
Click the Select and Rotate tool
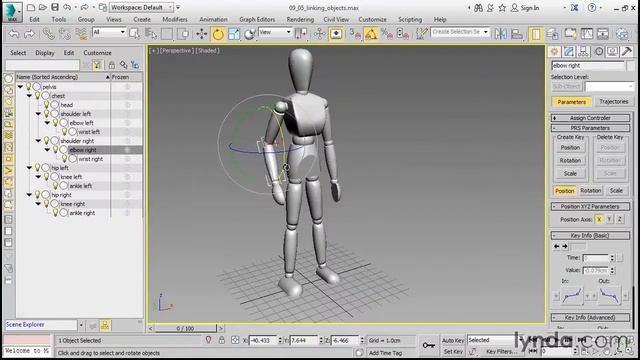[218, 34]
